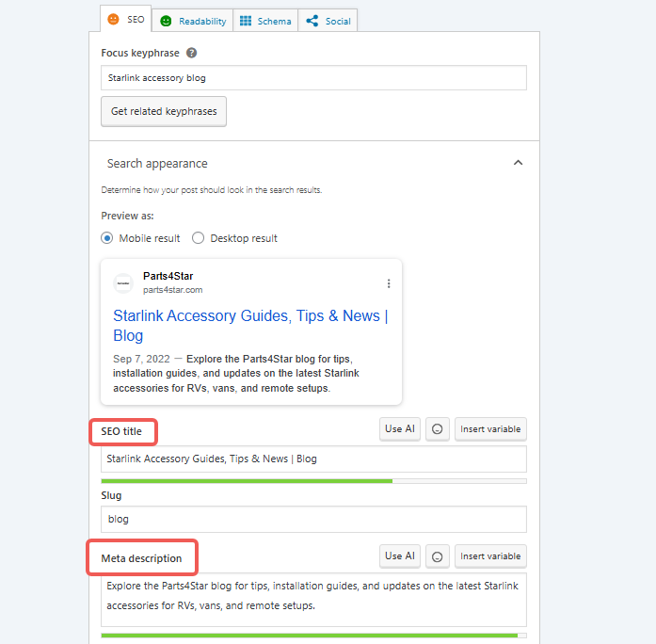The image size is (656, 644).
Task: Focus the Slug input field
Action: pyautogui.click(x=313, y=520)
